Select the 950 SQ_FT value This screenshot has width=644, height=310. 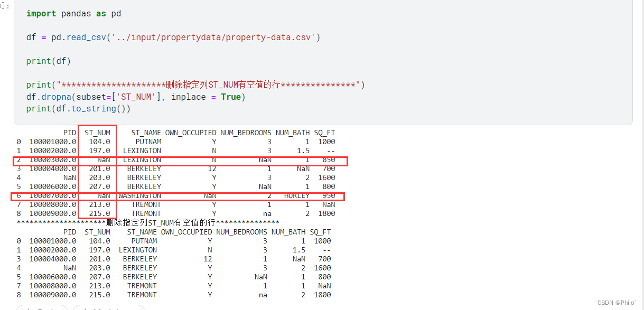pos(329,195)
